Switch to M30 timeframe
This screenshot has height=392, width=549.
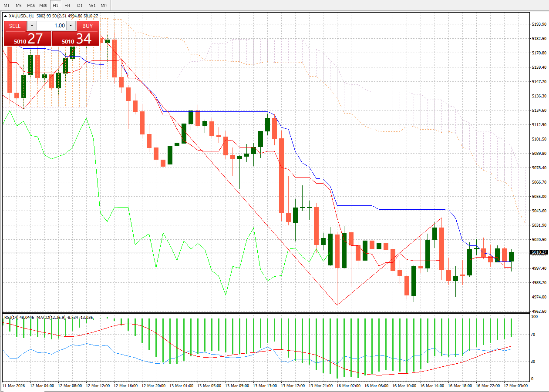(x=43, y=5)
